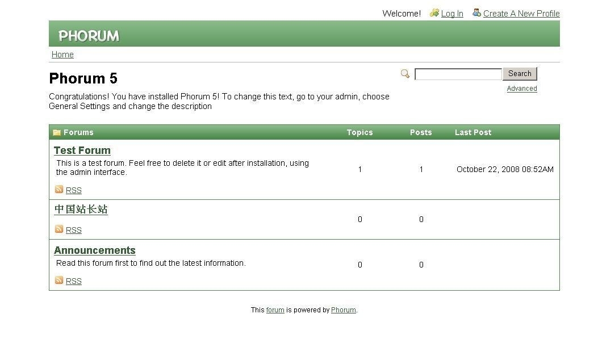Click the Posts column header

coord(421,132)
